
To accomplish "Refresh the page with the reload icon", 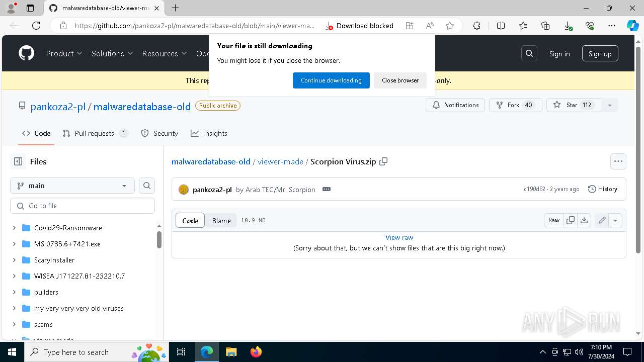I will pyautogui.click(x=36, y=26).
